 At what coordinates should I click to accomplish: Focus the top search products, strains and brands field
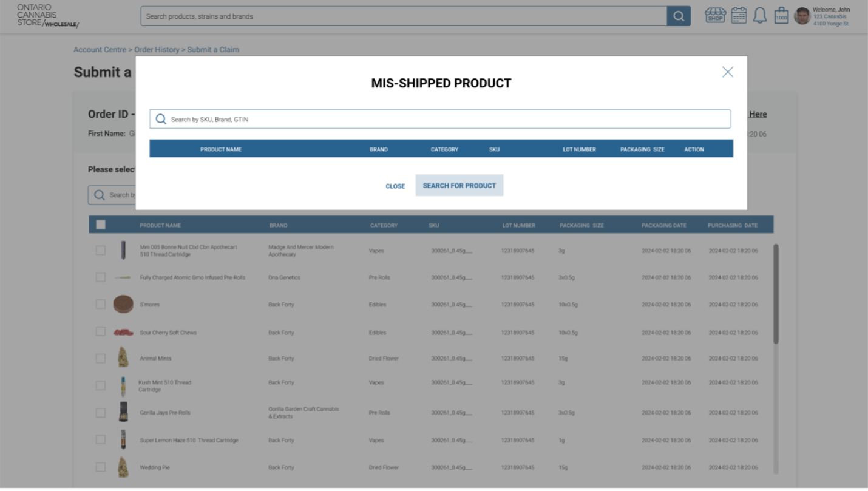point(404,16)
